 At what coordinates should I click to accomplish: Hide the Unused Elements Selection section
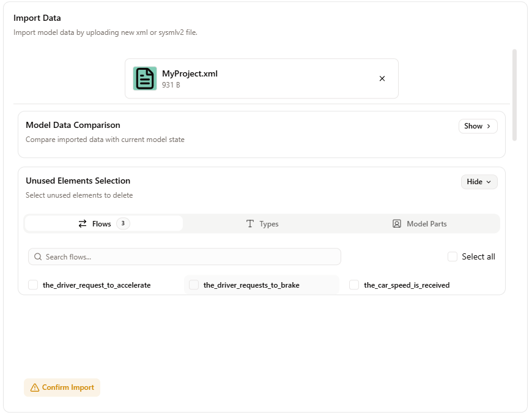click(x=479, y=182)
